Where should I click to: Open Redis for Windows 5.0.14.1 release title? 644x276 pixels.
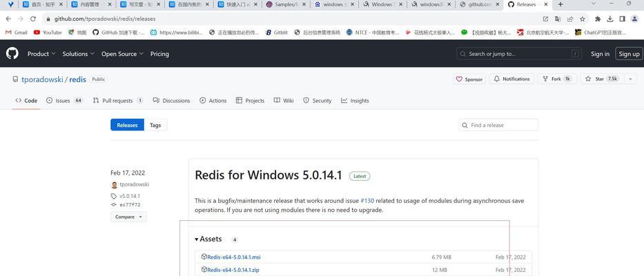click(x=269, y=175)
